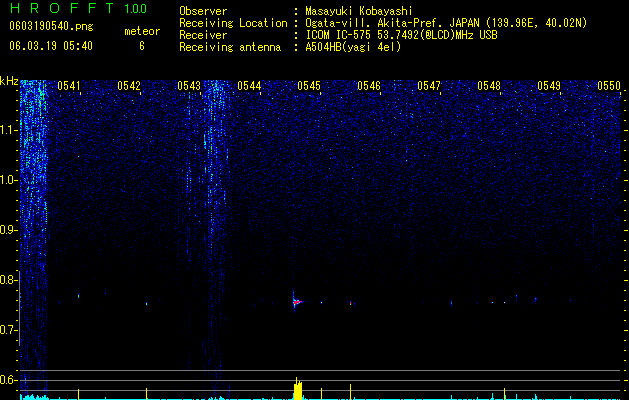Click the 0547 time marker
Screen dimensions: 629x400
tap(429, 86)
